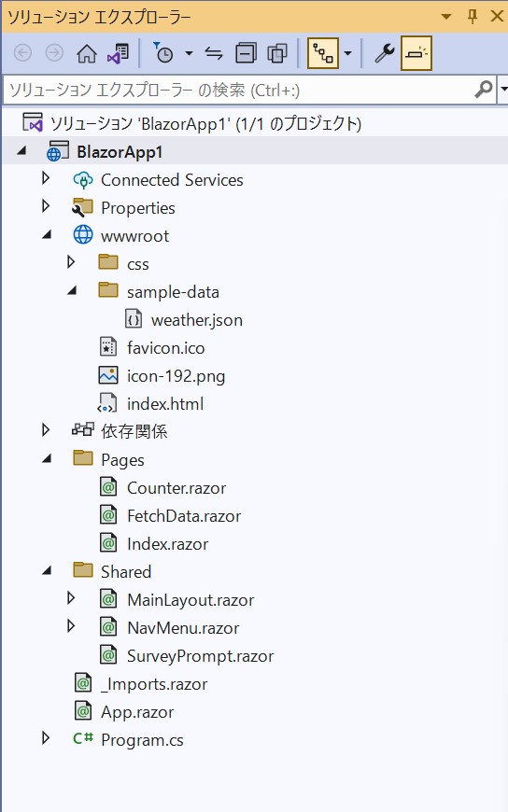The image size is (508, 812).
Task: Select SurveyPrompt.razor file
Action: (200, 657)
